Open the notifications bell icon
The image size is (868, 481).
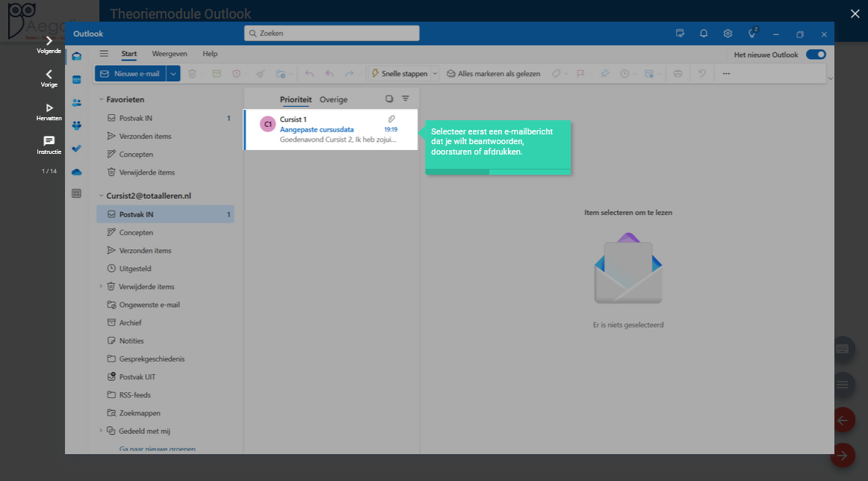pos(704,34)
